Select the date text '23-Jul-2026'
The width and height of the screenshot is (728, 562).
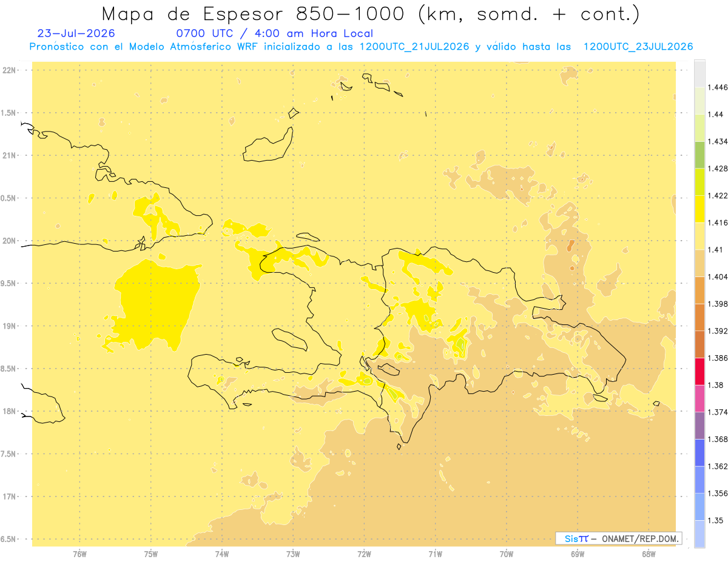tap(76, 33)
